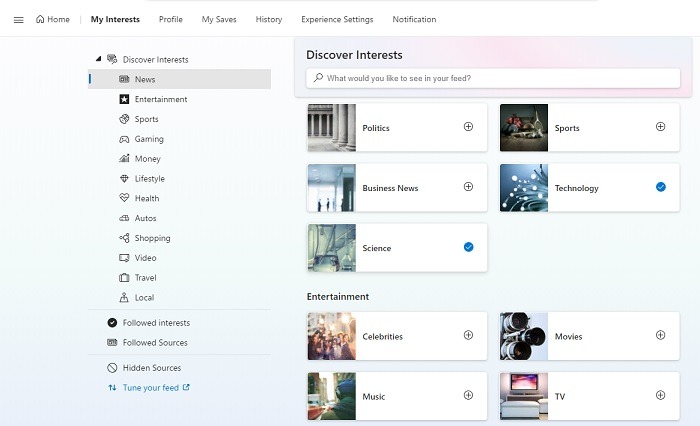Image resolution: width=700 pixels, height=426 pixels.
Task: Click the Money chart icon
Action: pos(124,159)
